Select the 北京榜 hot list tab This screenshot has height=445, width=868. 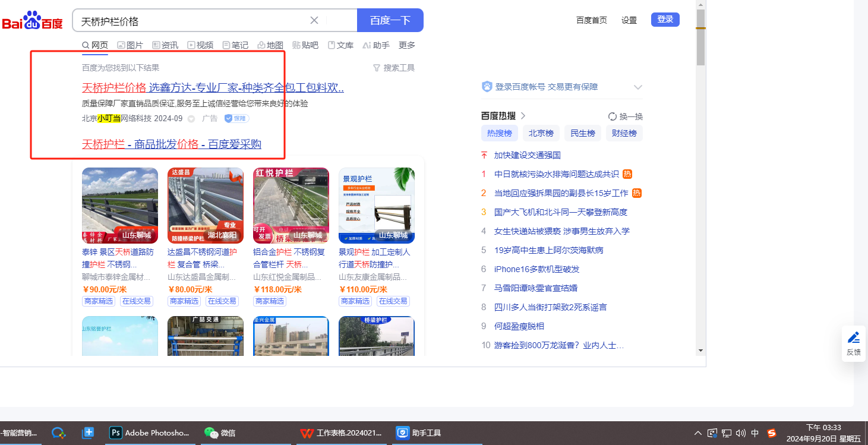(541, 133)
